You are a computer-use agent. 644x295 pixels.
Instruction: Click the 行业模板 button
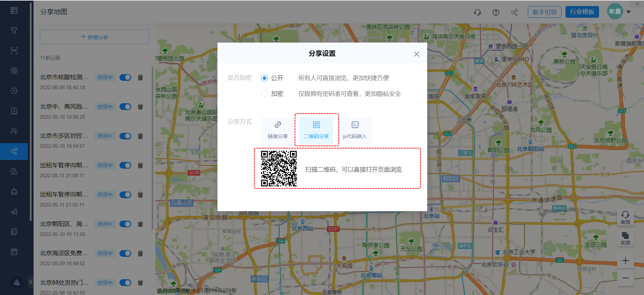click(x=582, y=12)
